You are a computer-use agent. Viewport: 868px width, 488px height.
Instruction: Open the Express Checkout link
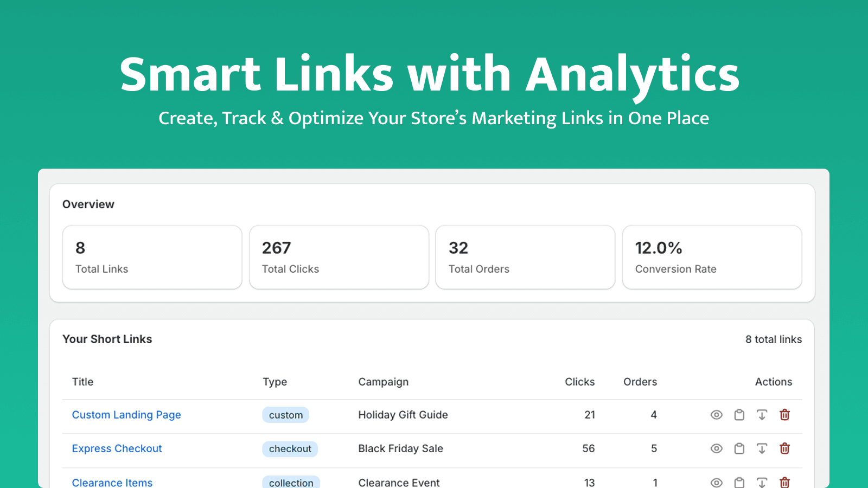click(117, 448)
